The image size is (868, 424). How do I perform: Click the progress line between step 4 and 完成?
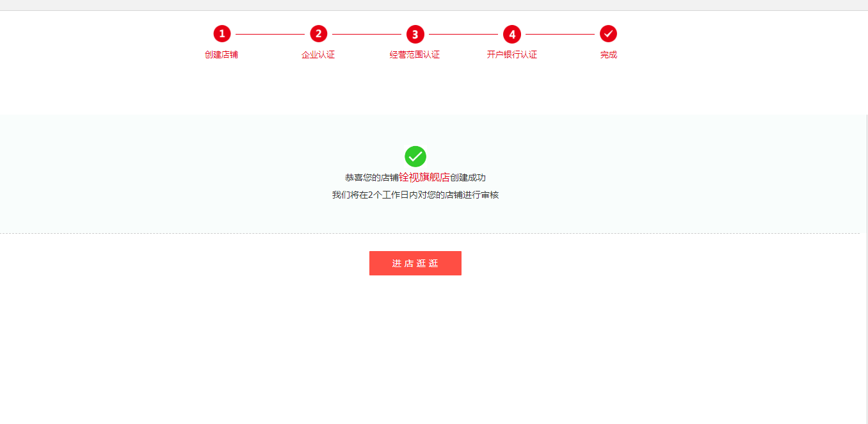[560, 34]
